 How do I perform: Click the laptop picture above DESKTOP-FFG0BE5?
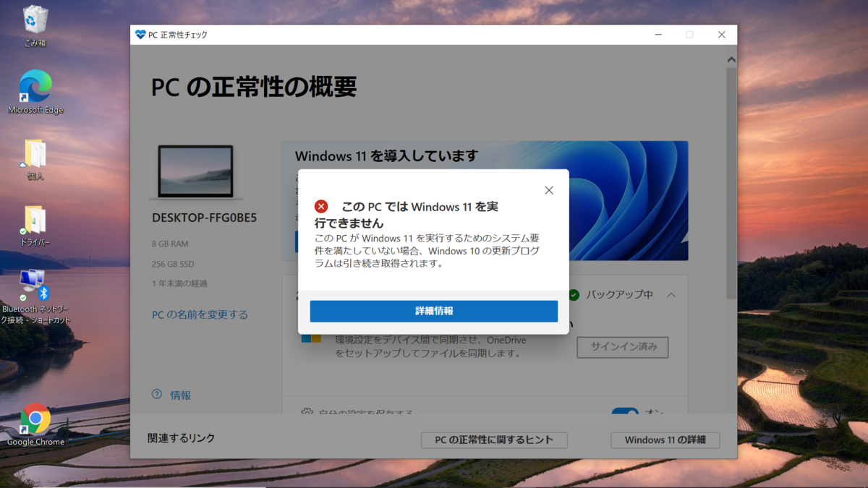tap(196, 172)
